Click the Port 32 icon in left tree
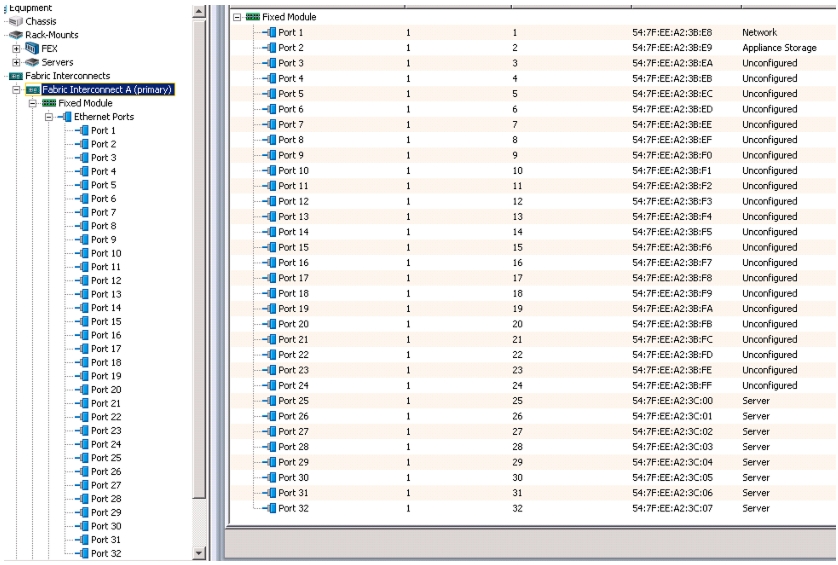This screenshot has width=838, height=565. [83, 553]
